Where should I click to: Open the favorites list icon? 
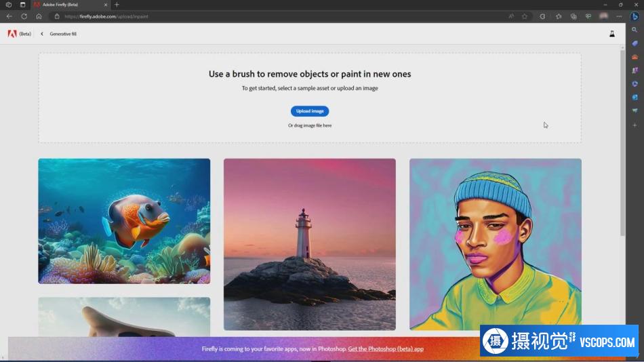(x=559, y=16)
